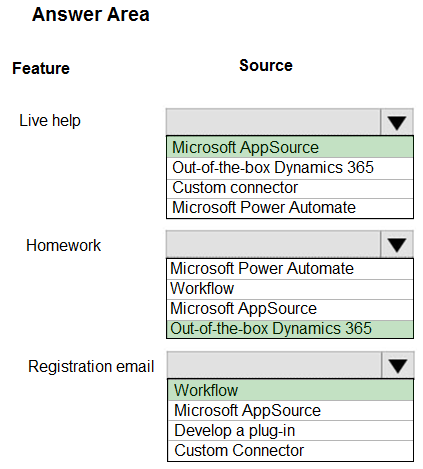Select Microsoft AppSource under Registration email
This screenshot has width=423, height=469.
pyautogui.click(x=290, y=410)
